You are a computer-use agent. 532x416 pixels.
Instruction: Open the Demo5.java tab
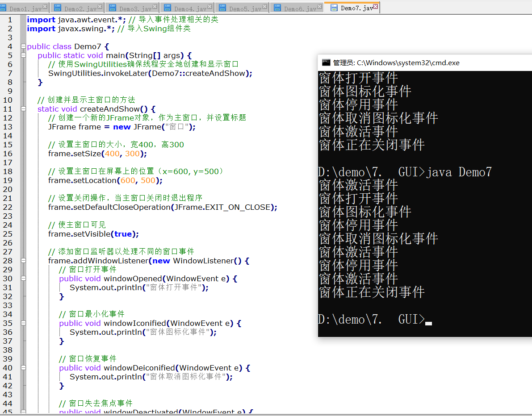pyautogui.click(x=245, y=8)
